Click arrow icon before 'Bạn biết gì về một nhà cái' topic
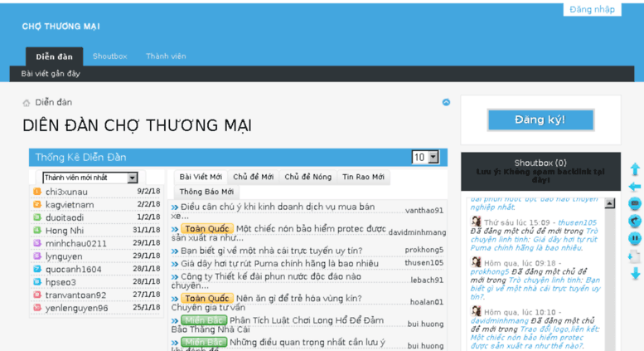The height and width of the screenshot is (351, 644). point(175,251)
